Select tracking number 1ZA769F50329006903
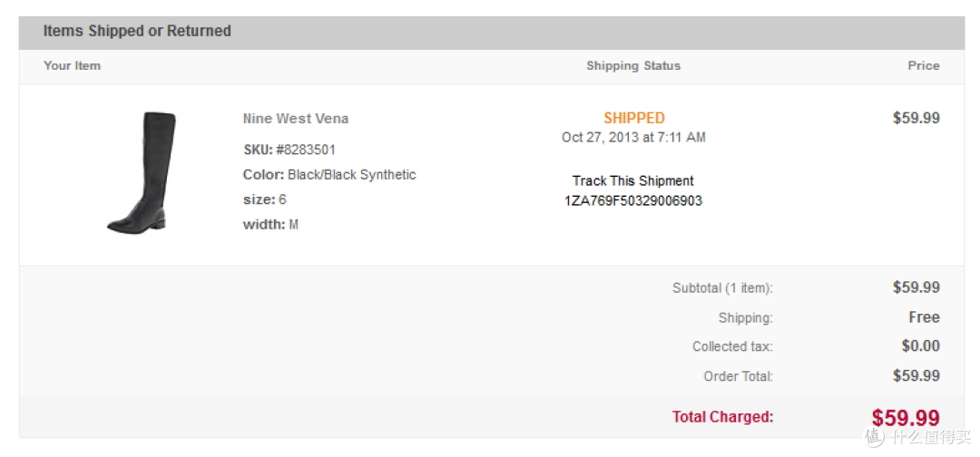This screenshot has height=457, width=980. coord(633,201)
